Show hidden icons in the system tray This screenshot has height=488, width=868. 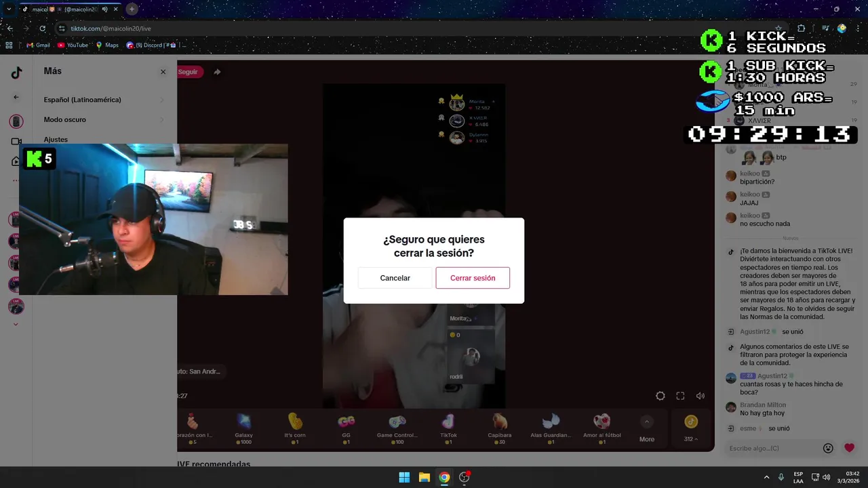[x=766, y=477]
